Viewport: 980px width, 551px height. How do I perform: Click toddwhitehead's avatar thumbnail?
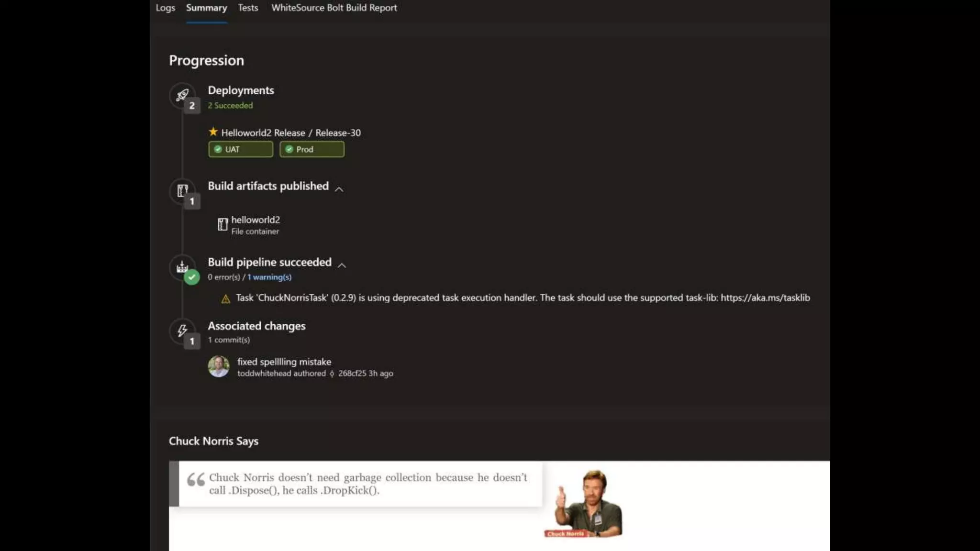pyautogui.click(x=219, y=366)
